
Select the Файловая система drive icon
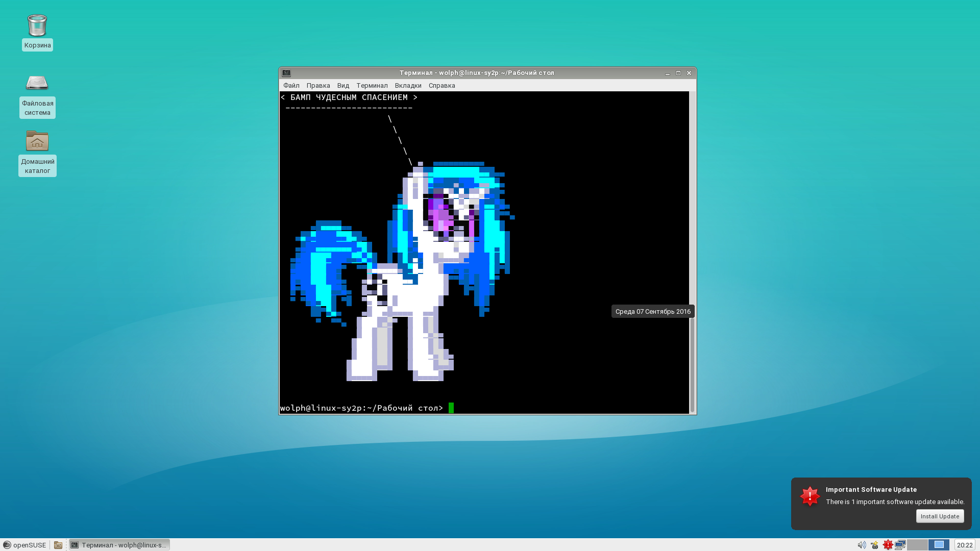click(x=37, y=83)
